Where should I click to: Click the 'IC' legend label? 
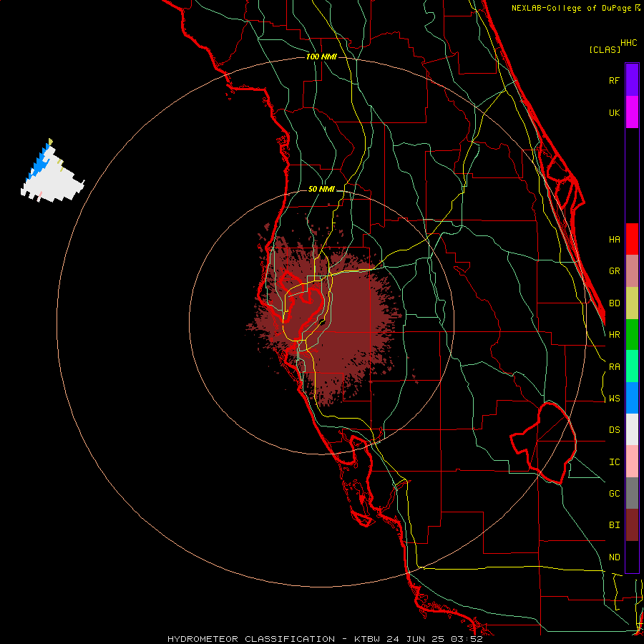615,462
